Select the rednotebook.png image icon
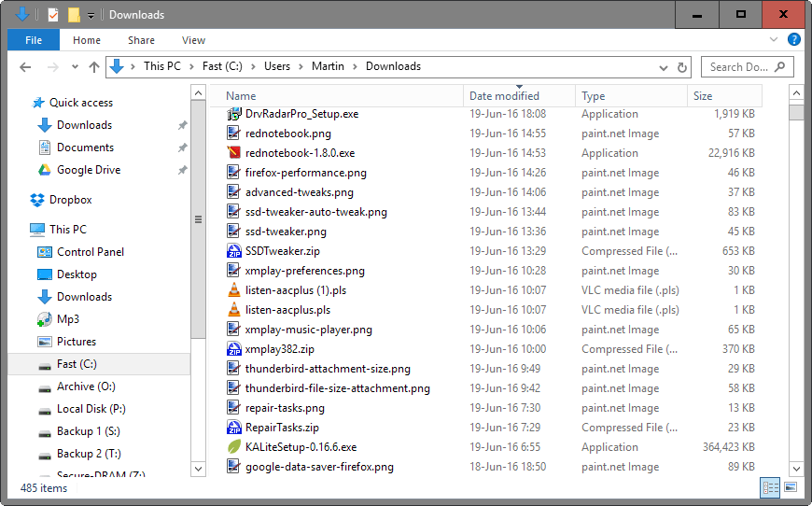This screenshot has width=812, height=506. tap(234, 134)
